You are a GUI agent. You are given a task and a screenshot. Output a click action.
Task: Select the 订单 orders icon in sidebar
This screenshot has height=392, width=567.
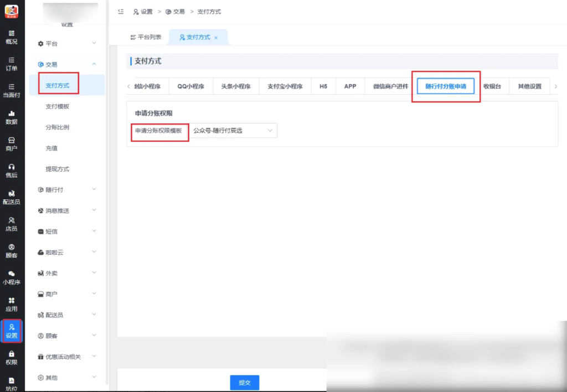click(11, 64)
